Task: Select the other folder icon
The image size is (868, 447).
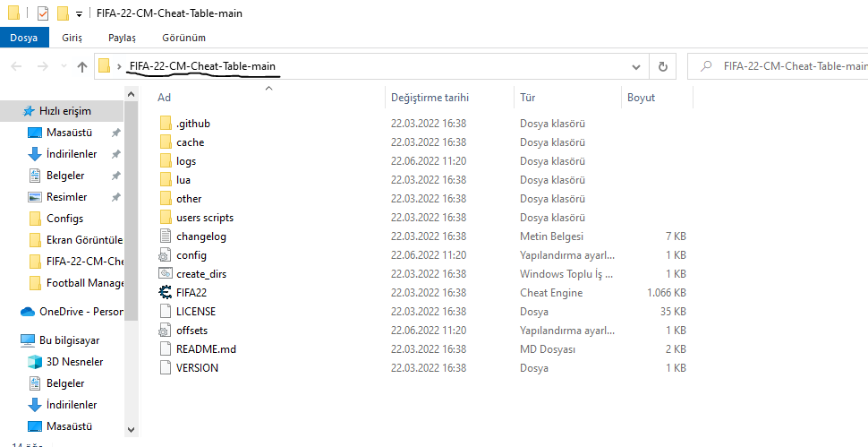Action: [x=166, y=199]
